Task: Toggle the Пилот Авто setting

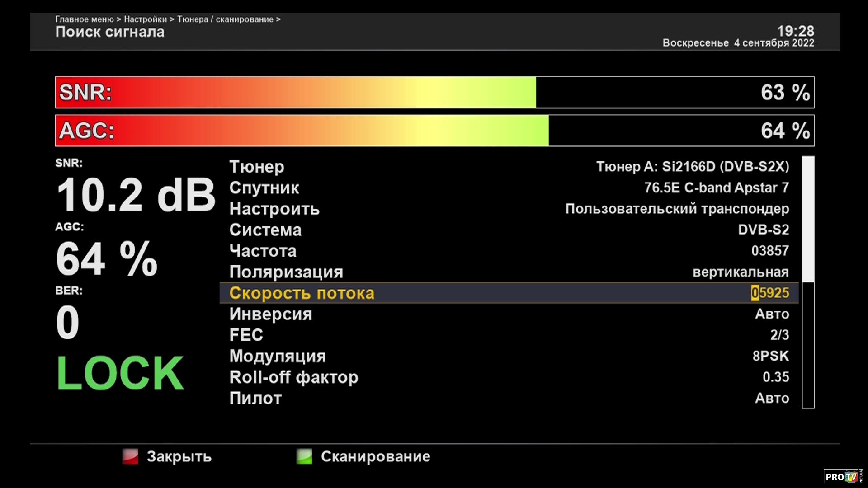Action: click(772, 398)
